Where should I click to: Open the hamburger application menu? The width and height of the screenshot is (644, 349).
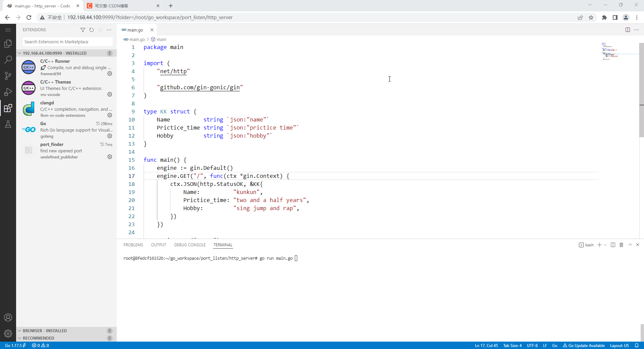[8, 30]
